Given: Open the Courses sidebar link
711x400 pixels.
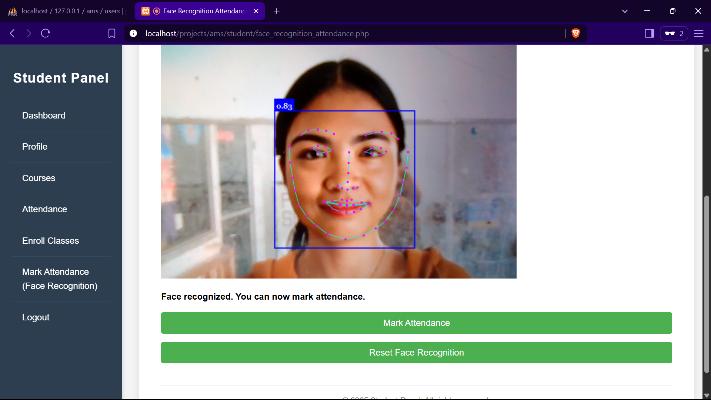Looking at the screenshot, I should (39, 178).
